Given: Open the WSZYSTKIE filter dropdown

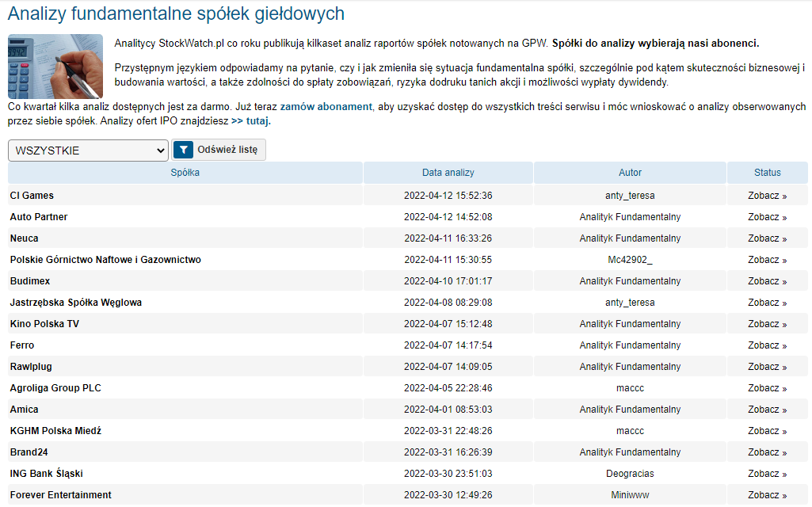Looking at the screenshot, I should coord(88,151).
